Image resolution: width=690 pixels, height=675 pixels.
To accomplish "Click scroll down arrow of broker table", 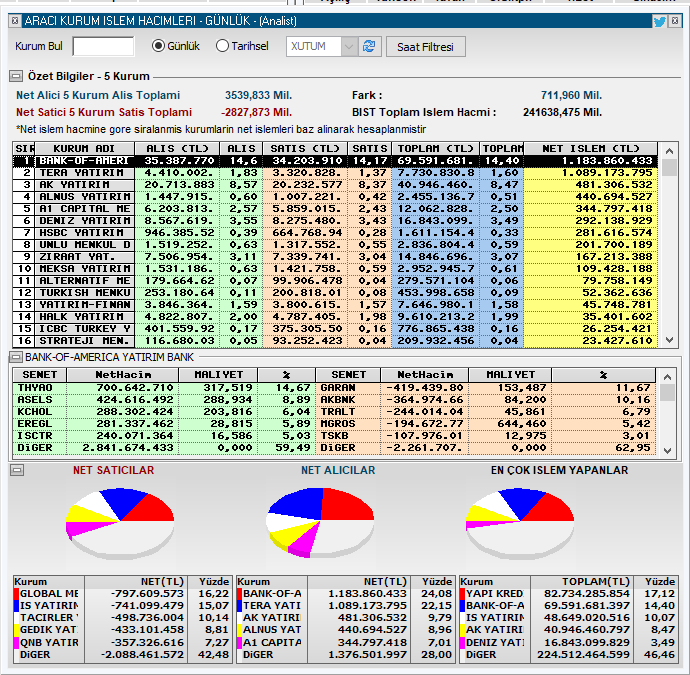I will (669, 340).
